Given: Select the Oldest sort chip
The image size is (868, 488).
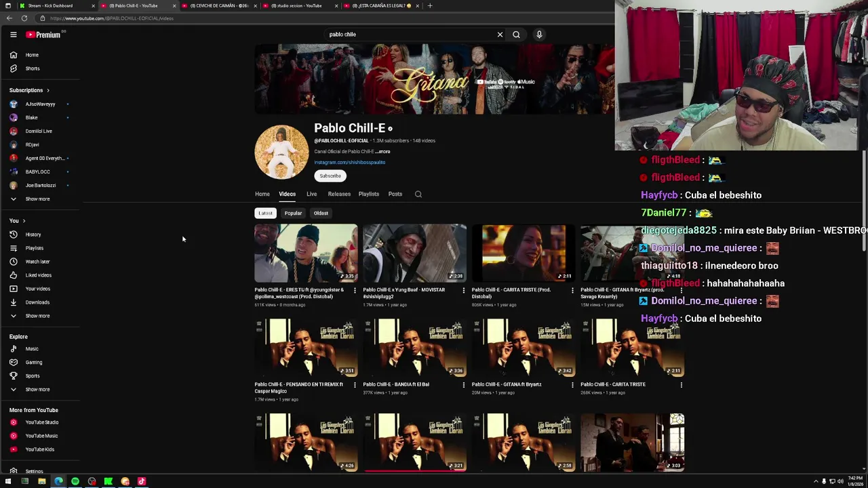Looking at the screenshot, I should [321, 213].
